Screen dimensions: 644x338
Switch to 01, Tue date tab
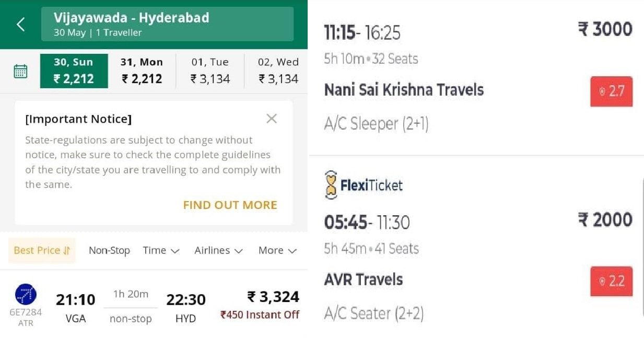point(210,71)
